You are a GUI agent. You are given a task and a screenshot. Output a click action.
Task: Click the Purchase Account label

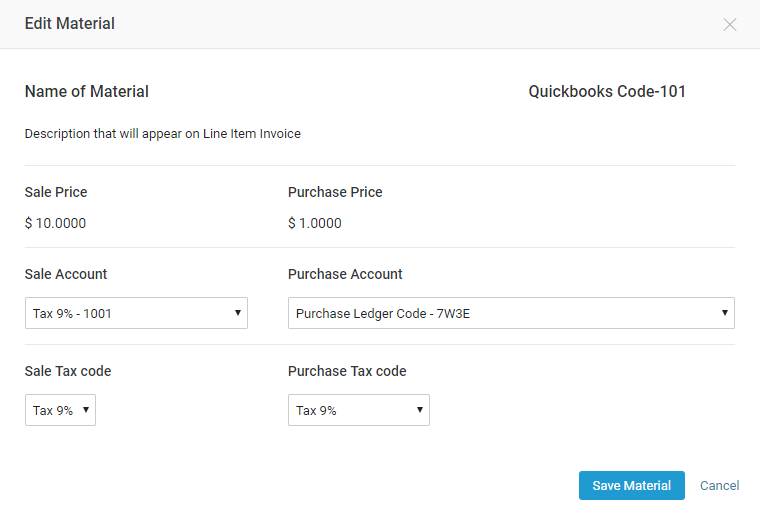(x=345, y=274)
